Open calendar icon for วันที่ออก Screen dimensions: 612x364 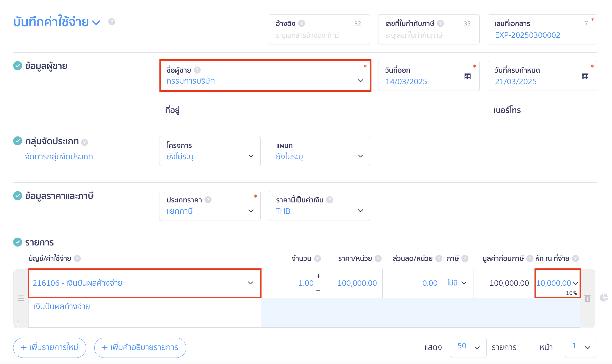pos(467,76)
